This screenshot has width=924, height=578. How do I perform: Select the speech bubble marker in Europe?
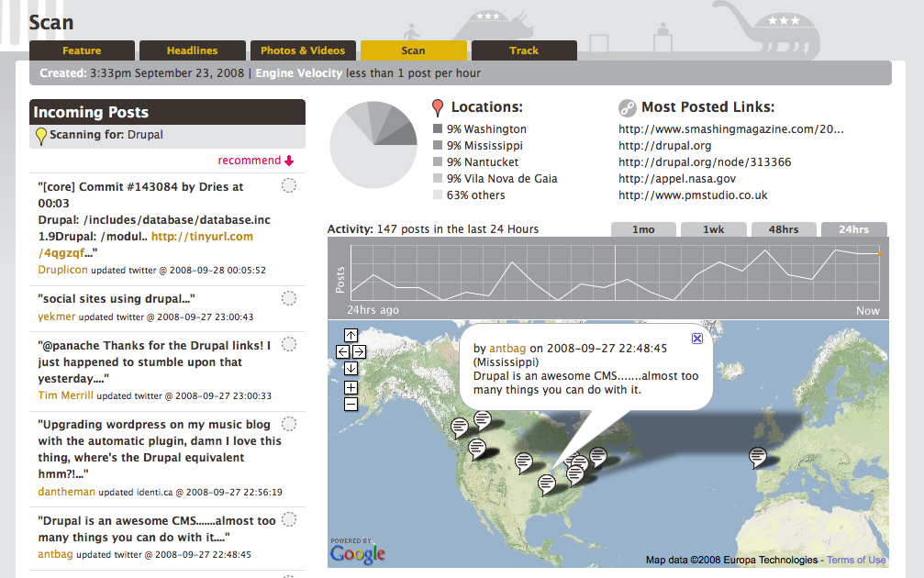point(757,455)
